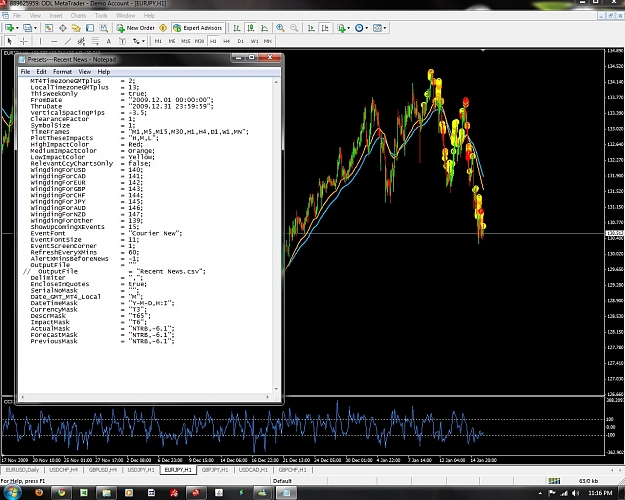Select the Trendline drawing tool
625x500 pixels.
pyautogui.click(x=68, y=41)
